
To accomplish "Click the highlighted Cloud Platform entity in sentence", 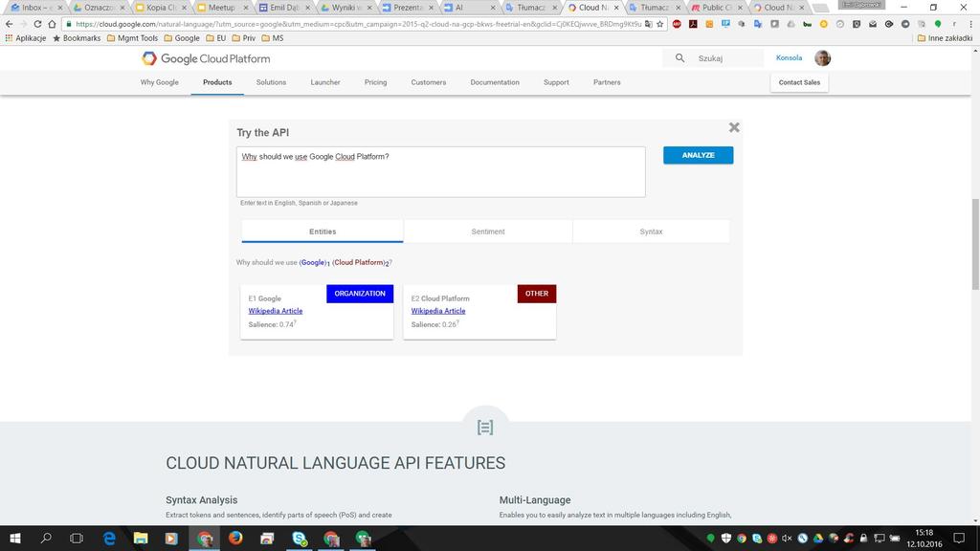I will pos(359,262).
